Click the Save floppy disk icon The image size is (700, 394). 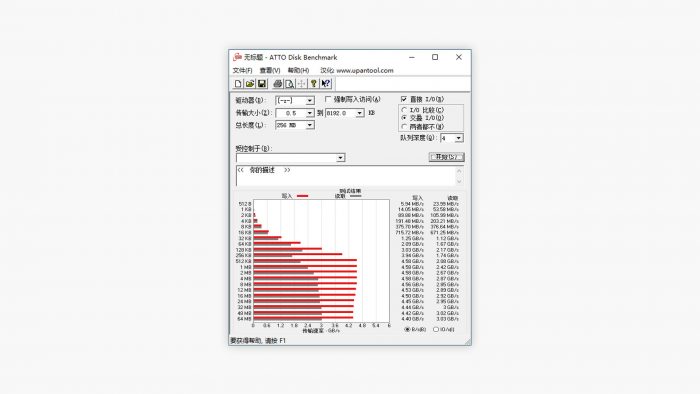coord(262,83)
